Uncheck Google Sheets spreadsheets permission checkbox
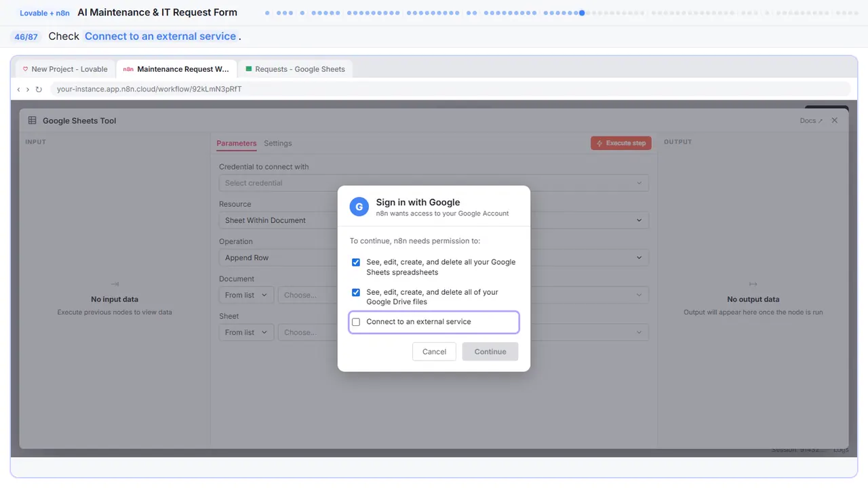This screenshot has width=868, height=488. point(356,262)
